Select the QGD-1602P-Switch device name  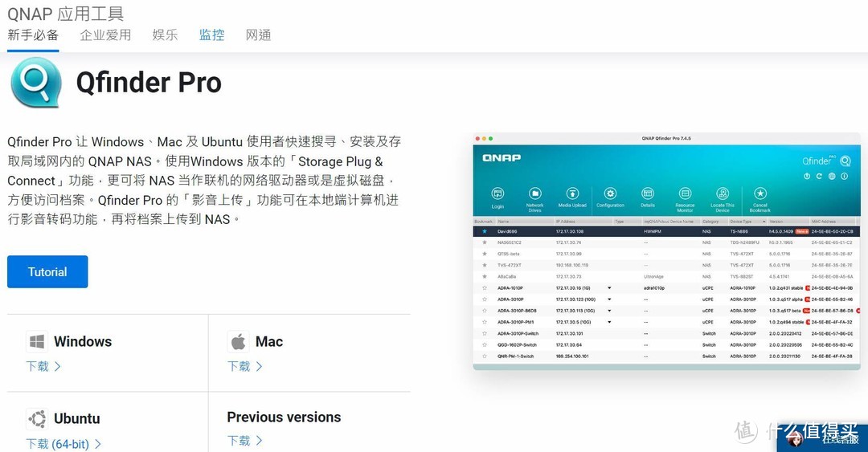(517, 344)
